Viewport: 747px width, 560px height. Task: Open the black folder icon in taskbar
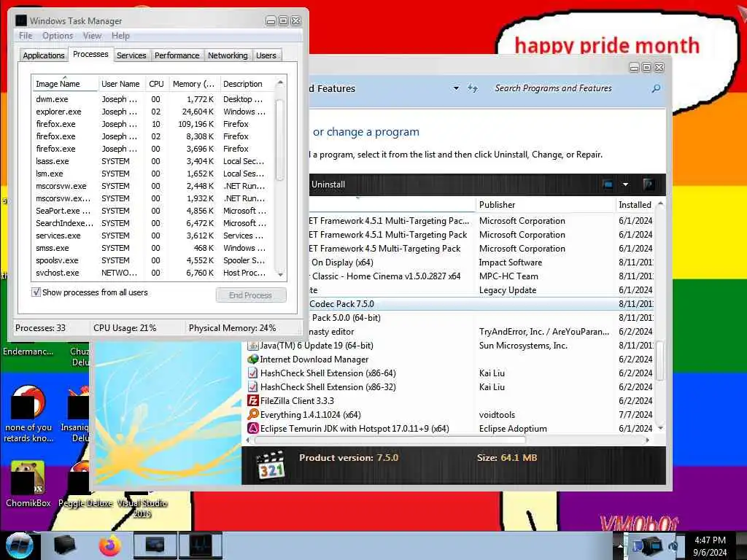coord(64,545)
